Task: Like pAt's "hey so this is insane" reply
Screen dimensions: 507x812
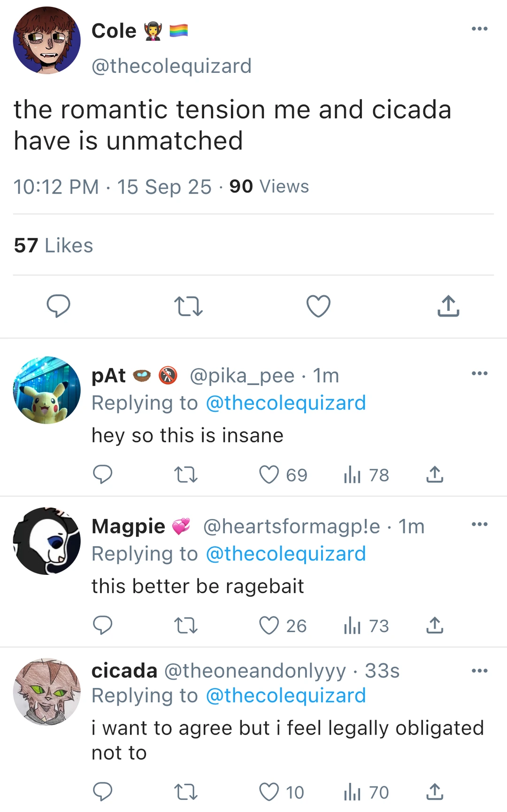Action: point(269,475)
